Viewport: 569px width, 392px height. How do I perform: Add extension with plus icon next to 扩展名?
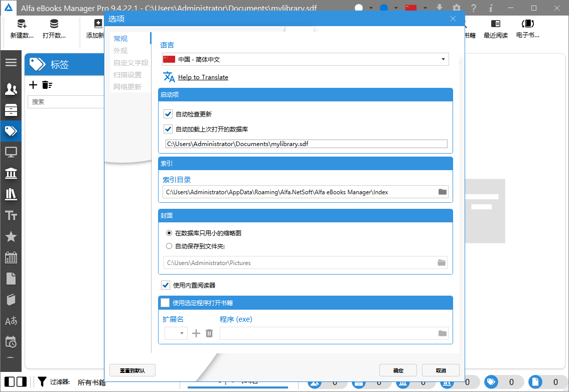[x=196, y=333]
